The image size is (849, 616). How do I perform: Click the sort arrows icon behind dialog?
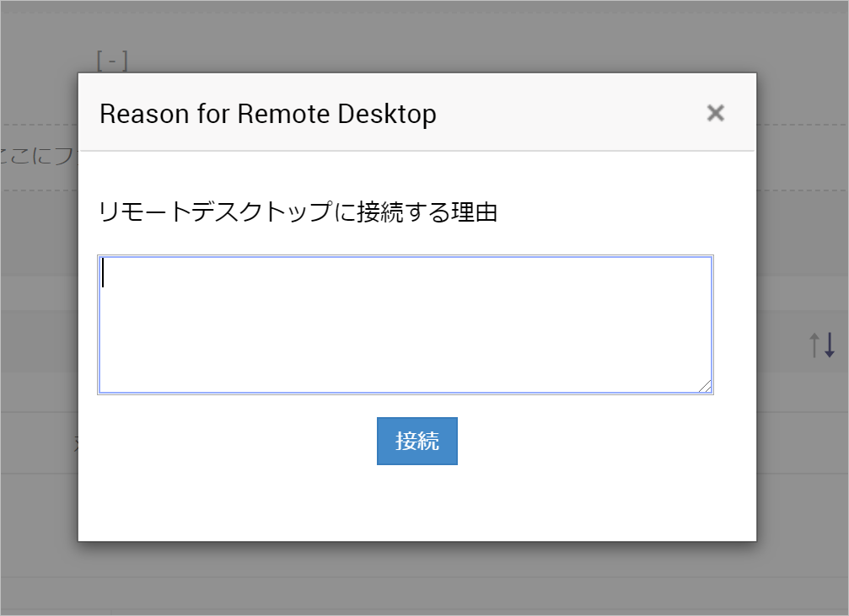[822, 344]
